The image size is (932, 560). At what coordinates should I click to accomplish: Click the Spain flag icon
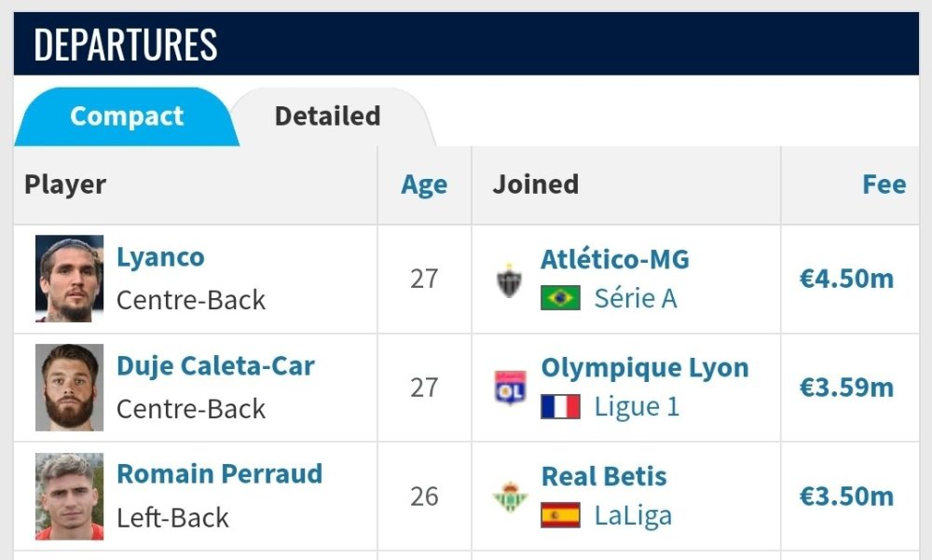[x=560, y=515]
